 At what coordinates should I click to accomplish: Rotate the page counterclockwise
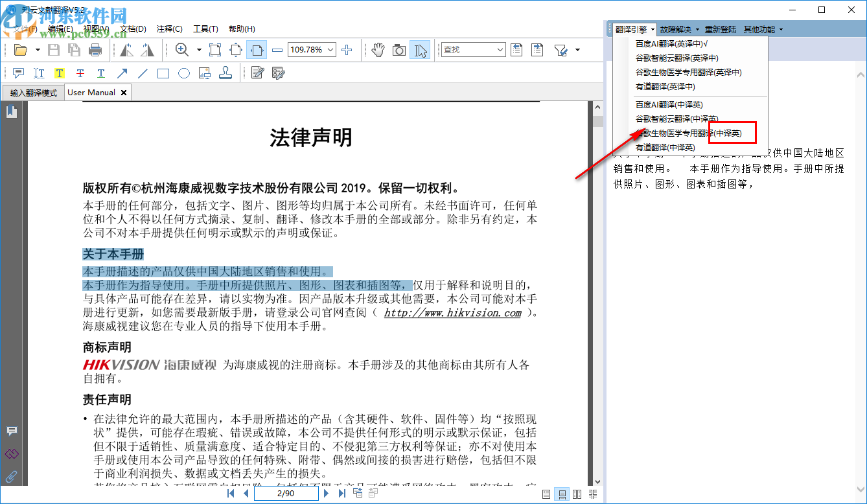pos(127,50)
